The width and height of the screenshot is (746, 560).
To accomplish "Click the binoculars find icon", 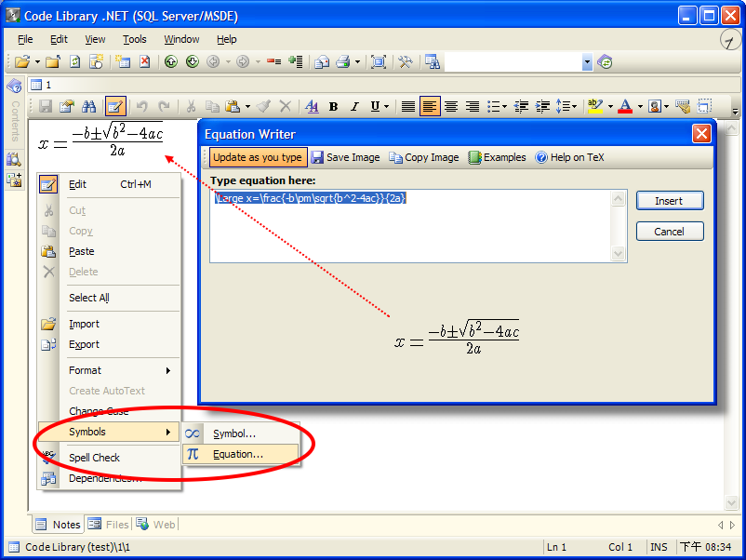I will [x=89, y=106].
